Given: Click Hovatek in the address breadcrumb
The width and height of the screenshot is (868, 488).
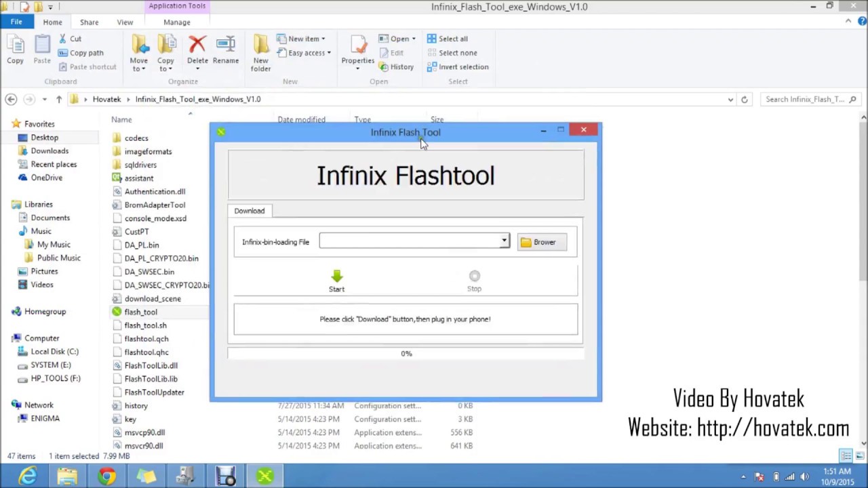Looking at the screenshot, I should [x=106, y=99].
